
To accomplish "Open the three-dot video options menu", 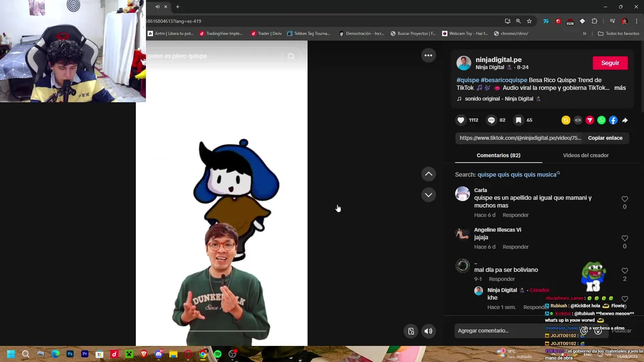I will pyautogui.click(x=428, y=55).
